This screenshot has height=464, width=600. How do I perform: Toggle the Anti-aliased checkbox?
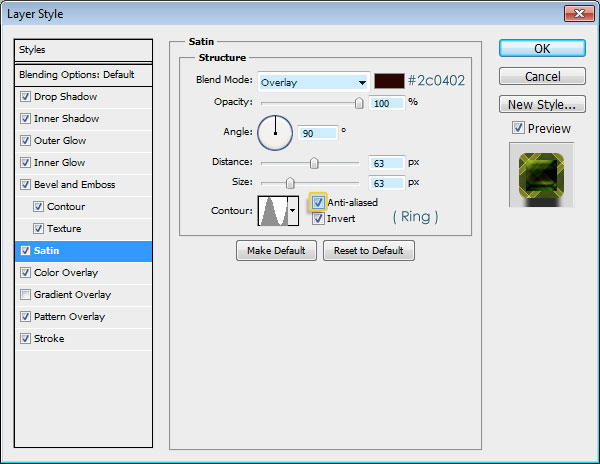pyautogui.click(x=318, y=202)
